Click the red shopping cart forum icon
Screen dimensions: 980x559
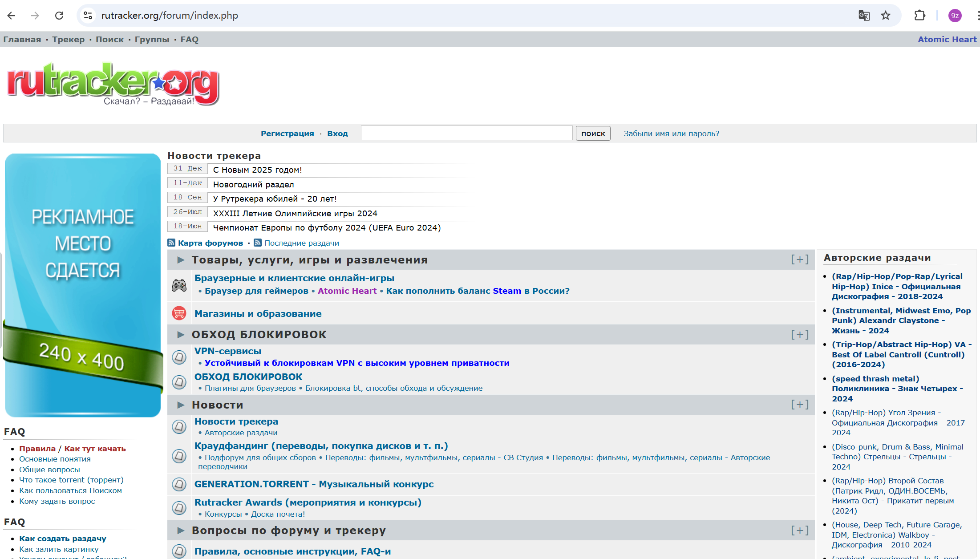point(179,313)
